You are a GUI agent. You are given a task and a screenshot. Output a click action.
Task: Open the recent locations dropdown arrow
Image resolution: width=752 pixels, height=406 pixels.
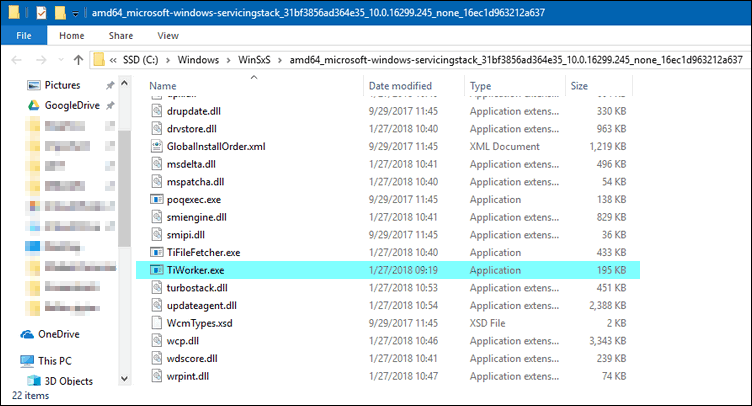[x=61, y=60]
